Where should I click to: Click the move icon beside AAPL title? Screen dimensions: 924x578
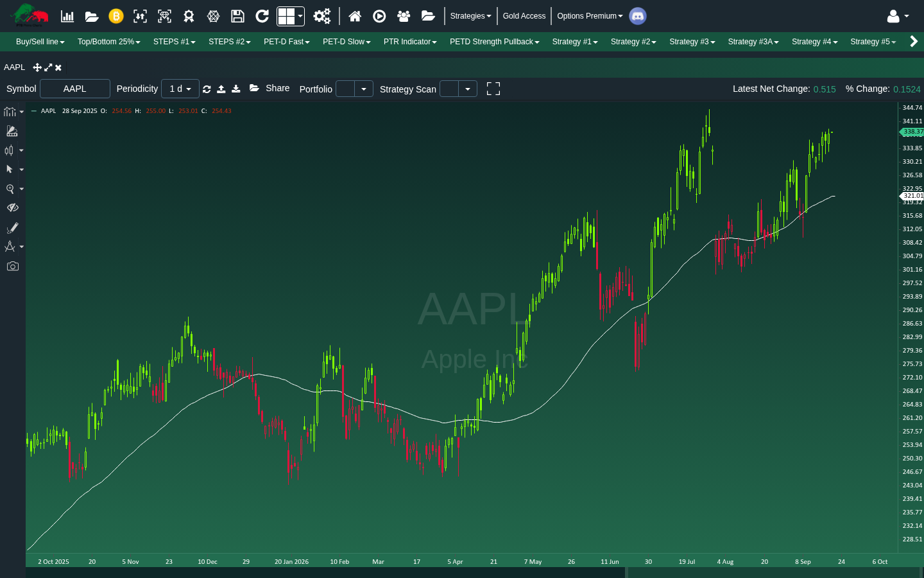(37, 67)
